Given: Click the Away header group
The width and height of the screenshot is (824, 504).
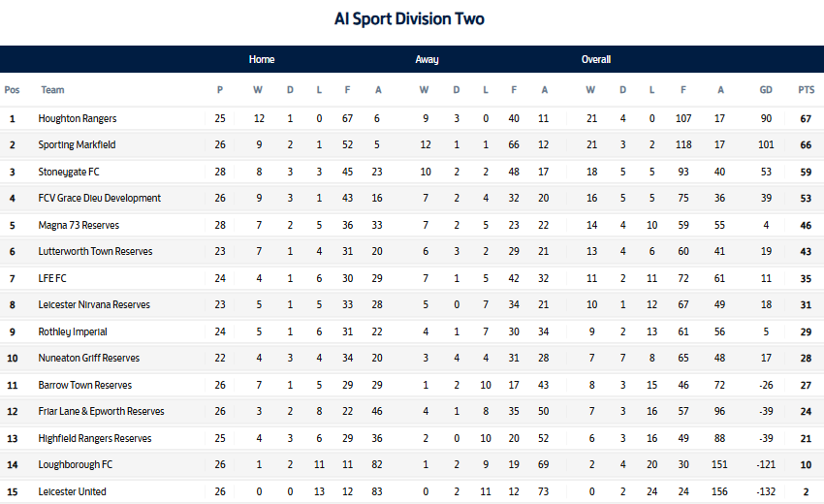Looking at the screenshot, I should (x=427, y=59).
